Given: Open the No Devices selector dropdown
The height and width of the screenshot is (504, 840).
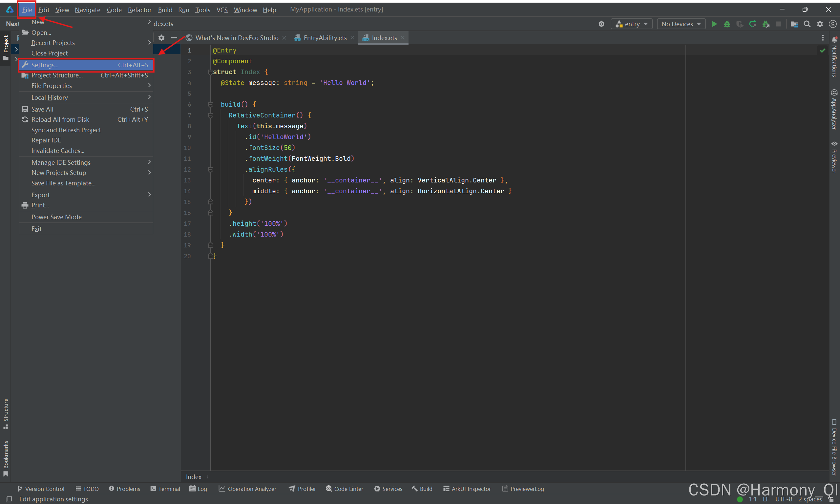Looking at the screenshot, I should 681,24.
